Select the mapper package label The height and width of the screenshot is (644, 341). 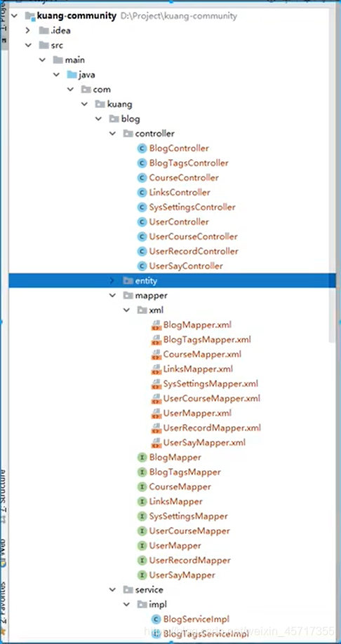click(151, 295)
